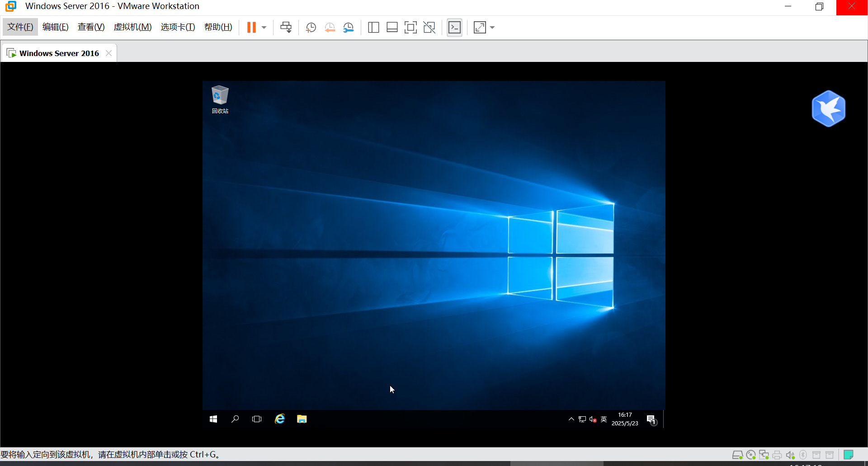Image resolution: width=868 pixels, height=466 pixels.
Task: Click the muted volume tray icon
Action: 593,419
